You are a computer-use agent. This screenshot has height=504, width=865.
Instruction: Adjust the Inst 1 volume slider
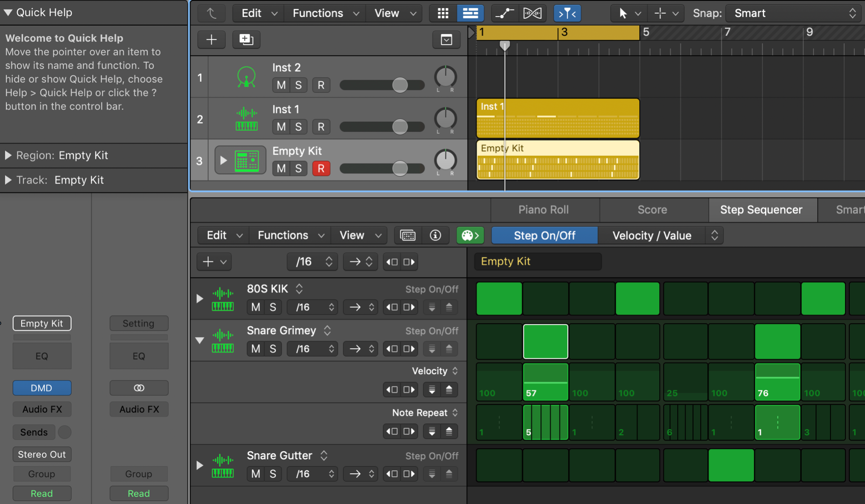(400, 126)
